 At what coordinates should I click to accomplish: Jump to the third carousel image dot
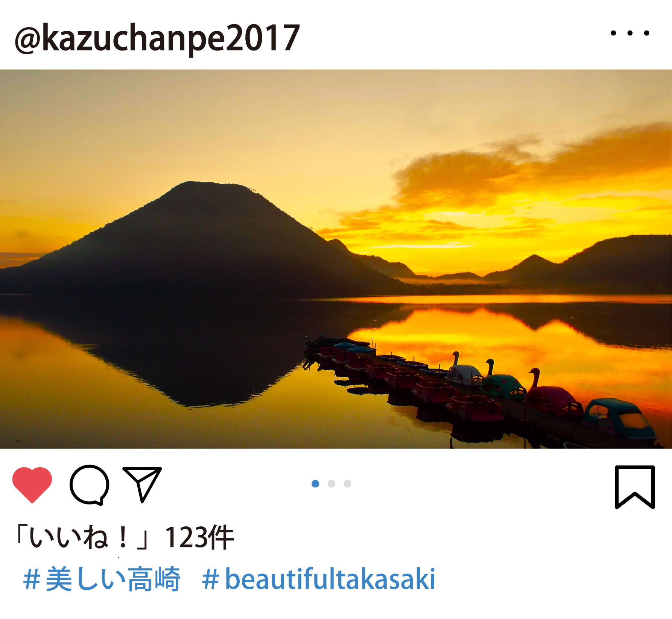coord(347,483)
